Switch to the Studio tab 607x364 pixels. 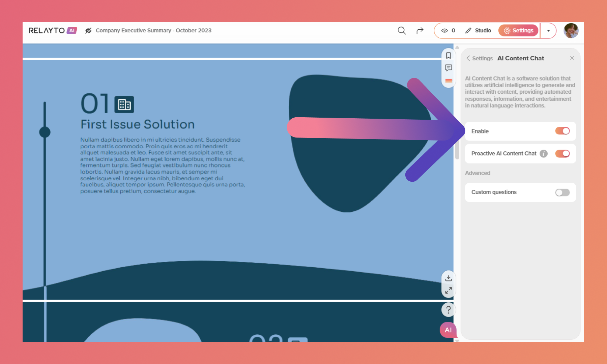point(478,31)
